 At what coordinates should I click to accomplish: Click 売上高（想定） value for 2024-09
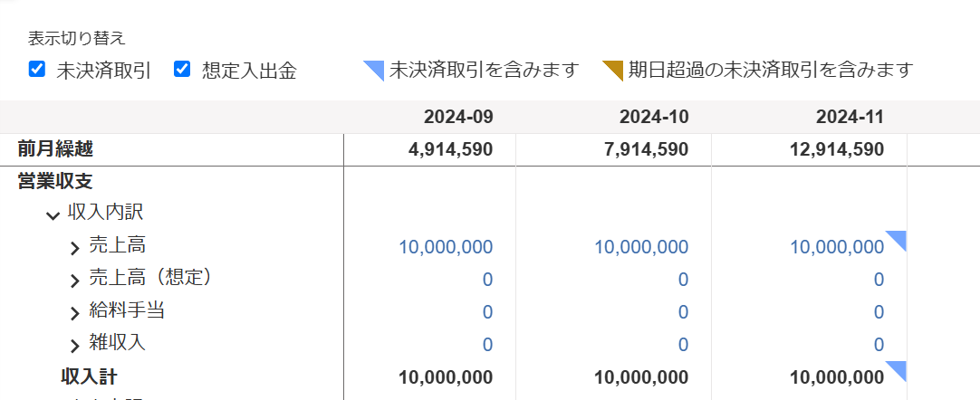click(487, 280)
